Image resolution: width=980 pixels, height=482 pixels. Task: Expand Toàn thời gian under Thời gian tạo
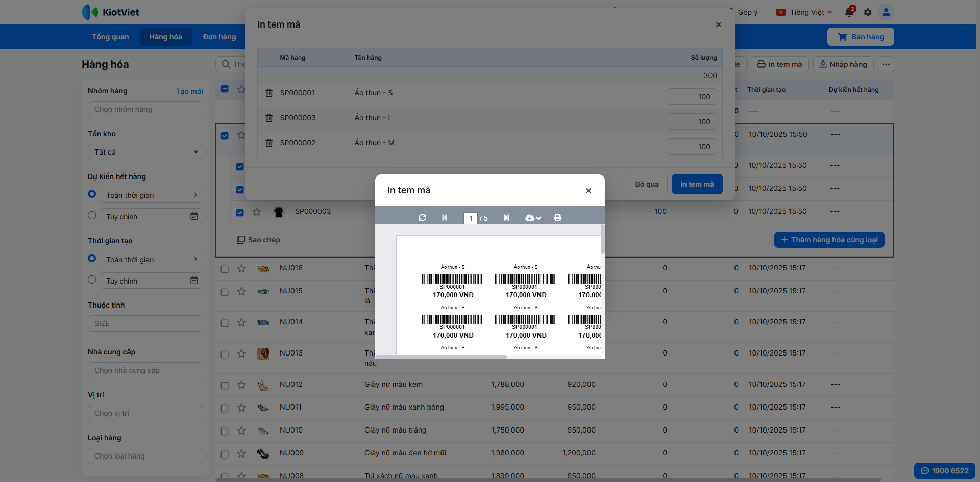(x=151, y=259)
